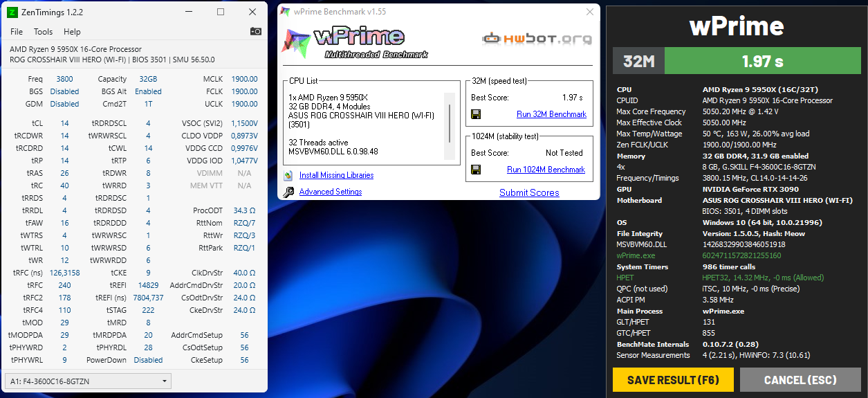Open the Help menu in ZenTimings
The height and width of the screenshot is (398, 868).
(72, 32)
